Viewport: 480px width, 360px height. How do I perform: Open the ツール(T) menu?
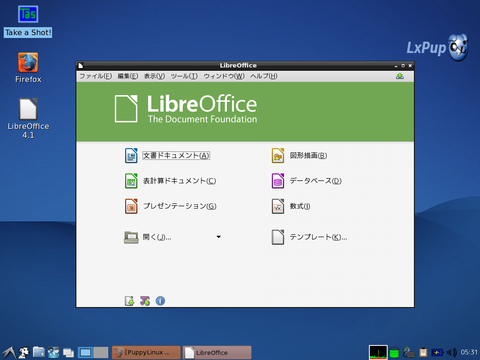click(x=184, y=76)
